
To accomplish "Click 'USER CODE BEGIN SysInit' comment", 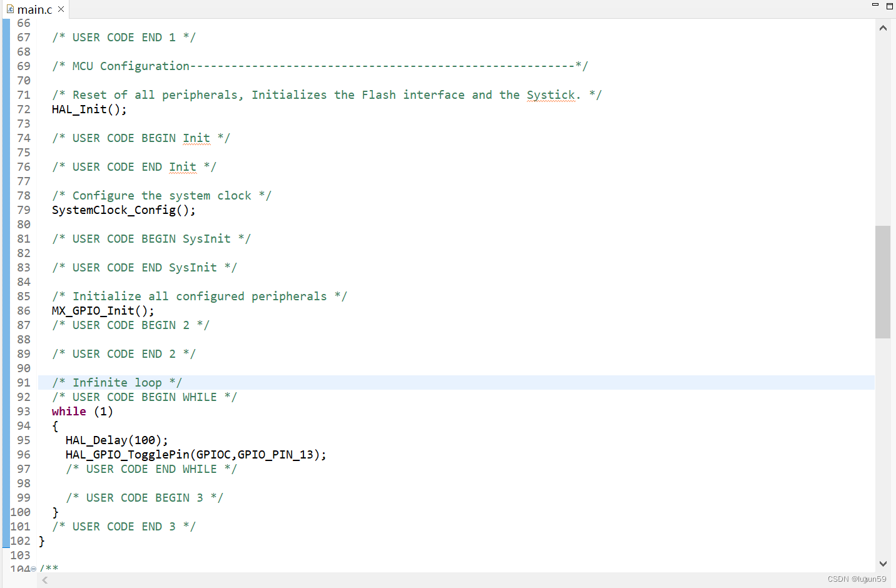I will click(151, 239).
